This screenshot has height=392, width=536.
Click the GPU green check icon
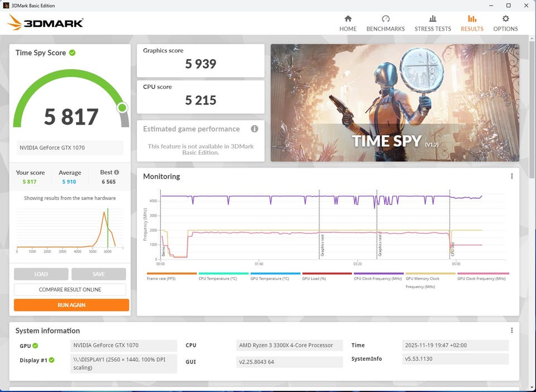tap(35, 346)
